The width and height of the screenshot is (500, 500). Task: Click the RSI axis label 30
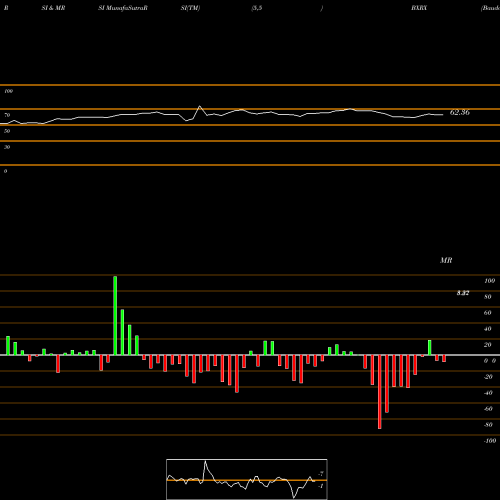7,147
